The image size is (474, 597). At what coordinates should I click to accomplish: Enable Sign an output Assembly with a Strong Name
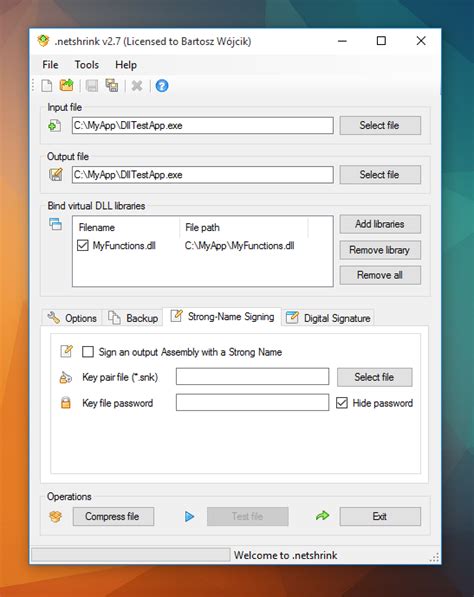click(88, 351)
